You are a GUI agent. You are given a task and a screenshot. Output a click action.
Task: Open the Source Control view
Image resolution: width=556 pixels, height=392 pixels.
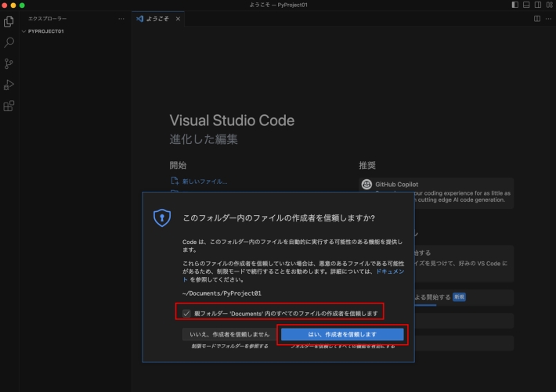coord(9,64)
